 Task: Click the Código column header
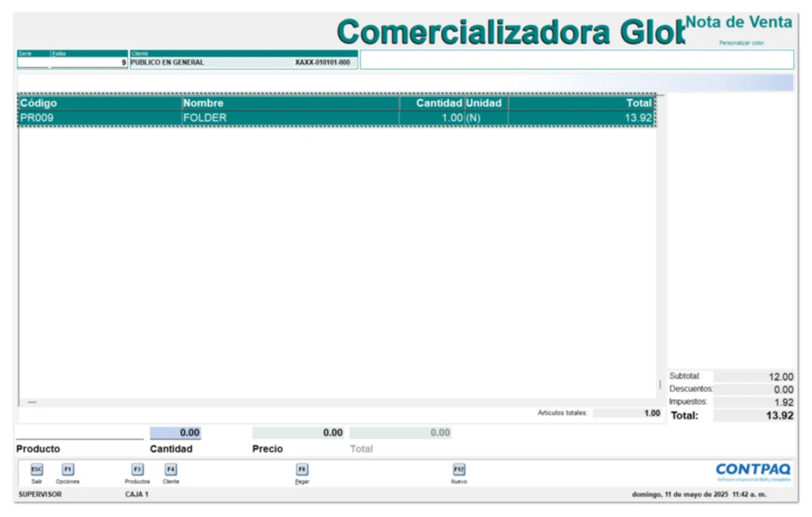pyautogui.click(x=100, y=103)
